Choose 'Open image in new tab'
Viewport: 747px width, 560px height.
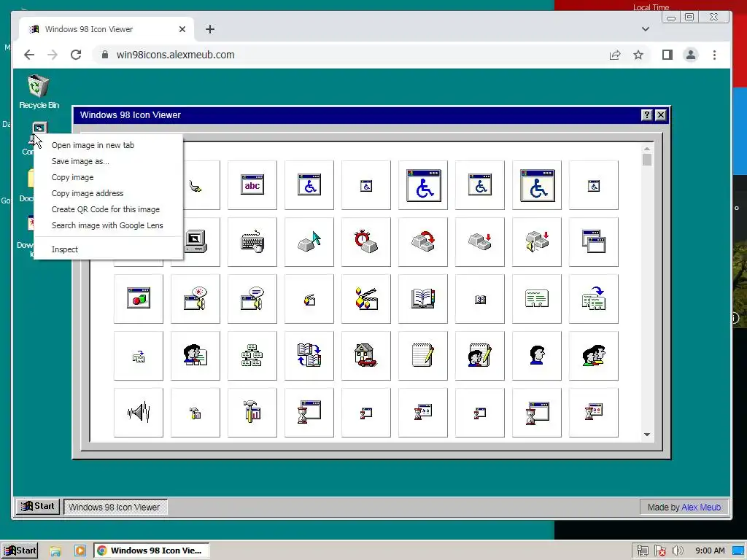coord(108,145)
